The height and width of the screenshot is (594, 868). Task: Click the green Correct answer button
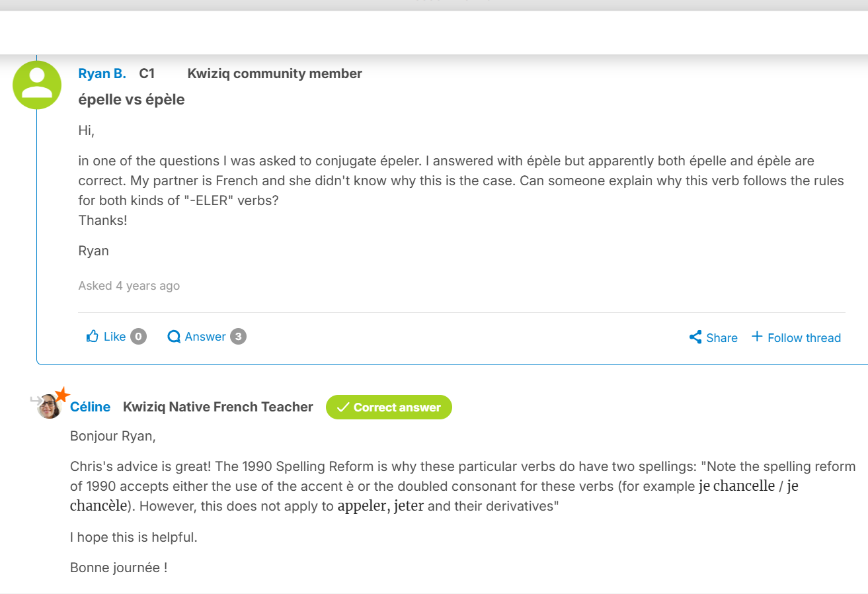click(x=389, y=407)
